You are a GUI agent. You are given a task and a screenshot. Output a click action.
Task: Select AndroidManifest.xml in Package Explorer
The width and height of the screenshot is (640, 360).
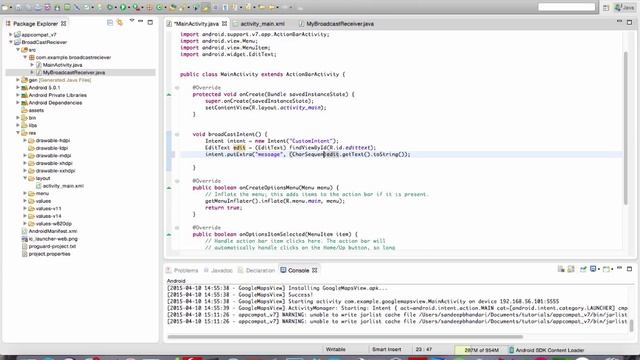(x=52, y=231)
